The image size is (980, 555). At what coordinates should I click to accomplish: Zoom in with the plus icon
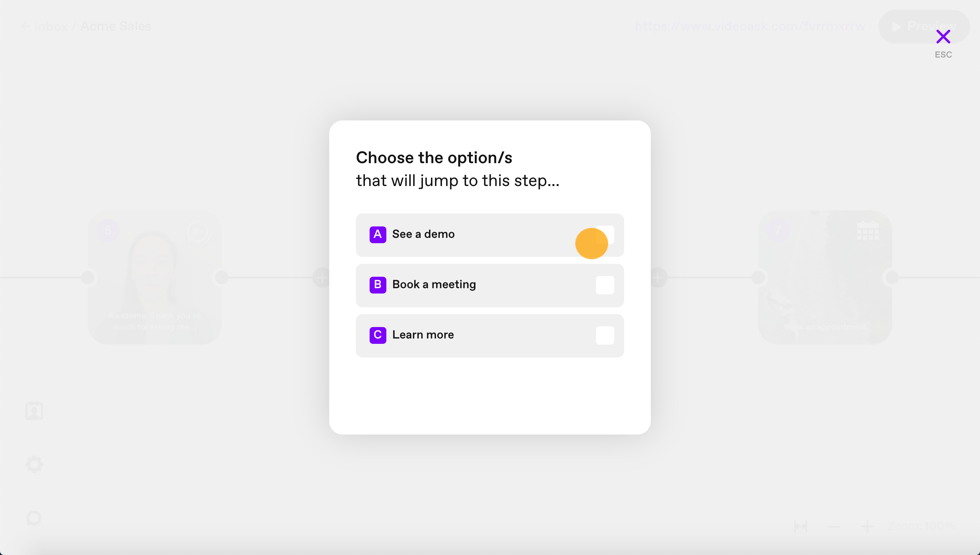point(868,526)
